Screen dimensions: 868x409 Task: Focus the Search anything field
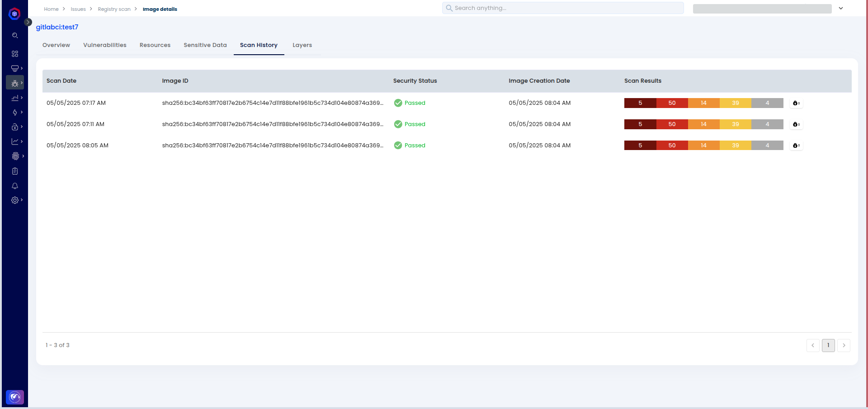[x=563, y=8]
